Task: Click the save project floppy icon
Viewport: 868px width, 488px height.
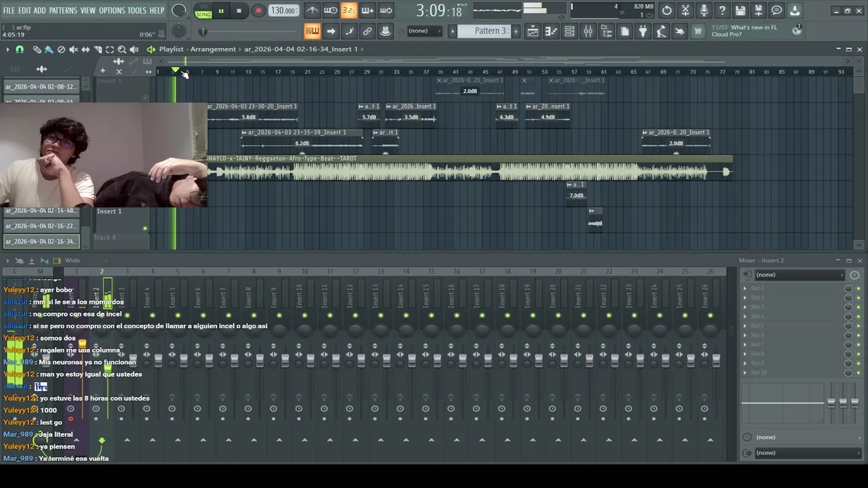Action: [741, 10]
